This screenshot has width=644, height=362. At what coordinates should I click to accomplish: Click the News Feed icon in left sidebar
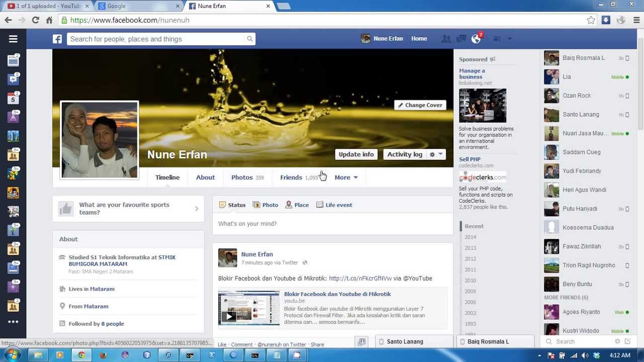point(13,61)
